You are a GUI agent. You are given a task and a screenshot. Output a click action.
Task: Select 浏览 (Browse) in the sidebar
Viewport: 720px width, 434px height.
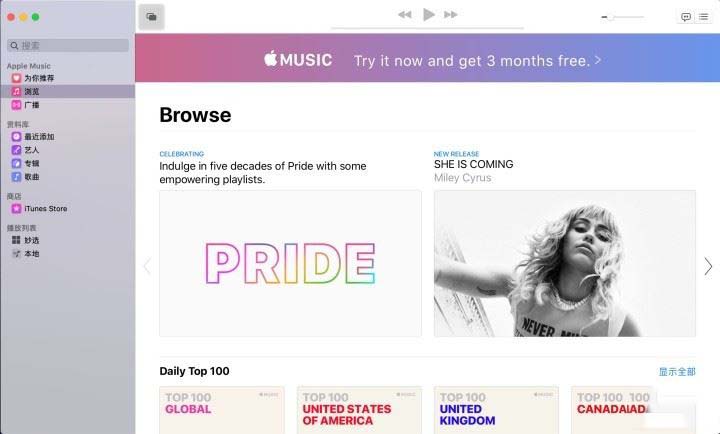pos(68,91)
